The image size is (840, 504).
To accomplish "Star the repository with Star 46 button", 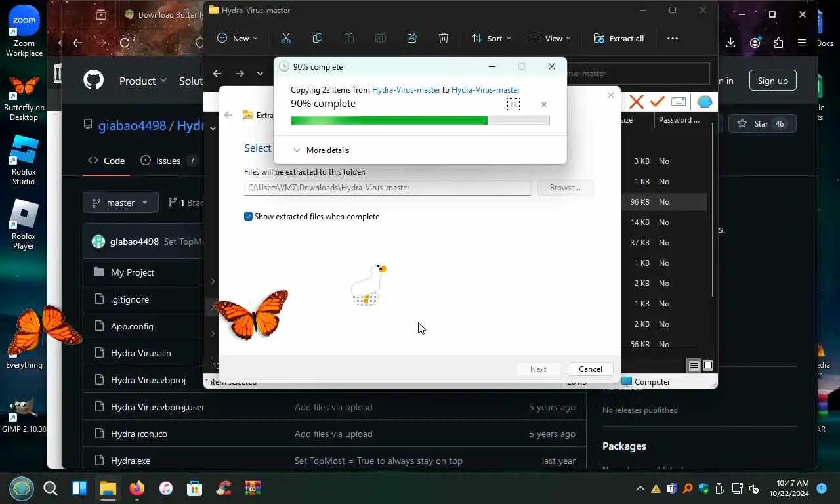I will [x=762, y=123].
